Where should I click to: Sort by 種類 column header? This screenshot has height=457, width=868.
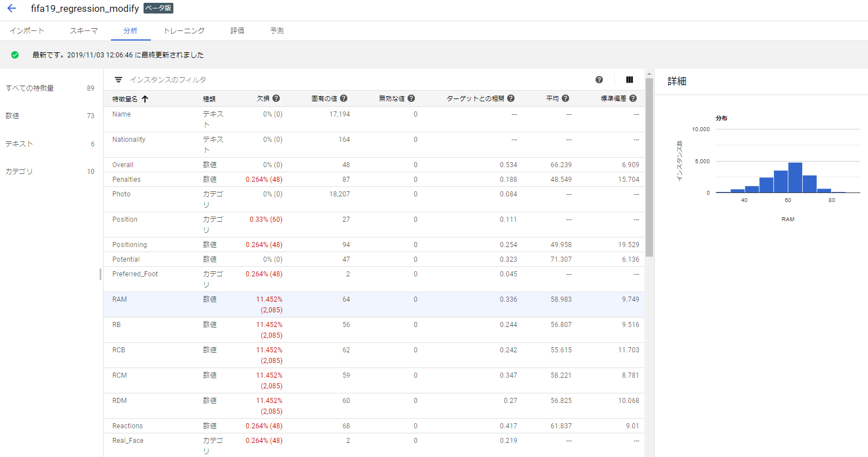click(x=209, y=98)
